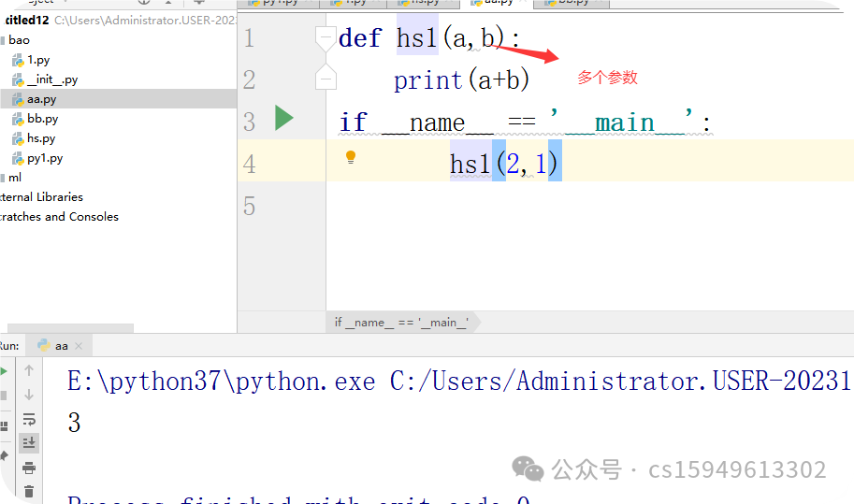Click the Print icon in Run toolbar
Viewport: 854px width, 504px height.
(x=29, y=468)
